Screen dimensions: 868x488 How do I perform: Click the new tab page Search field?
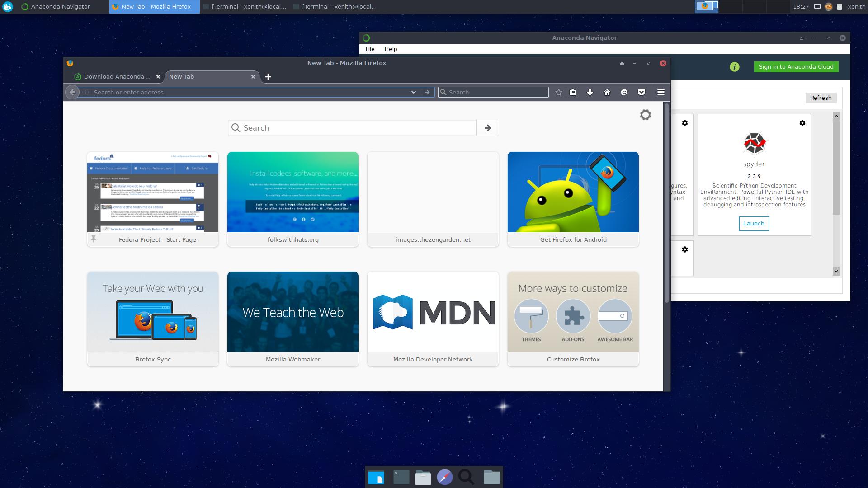[352, 128]
